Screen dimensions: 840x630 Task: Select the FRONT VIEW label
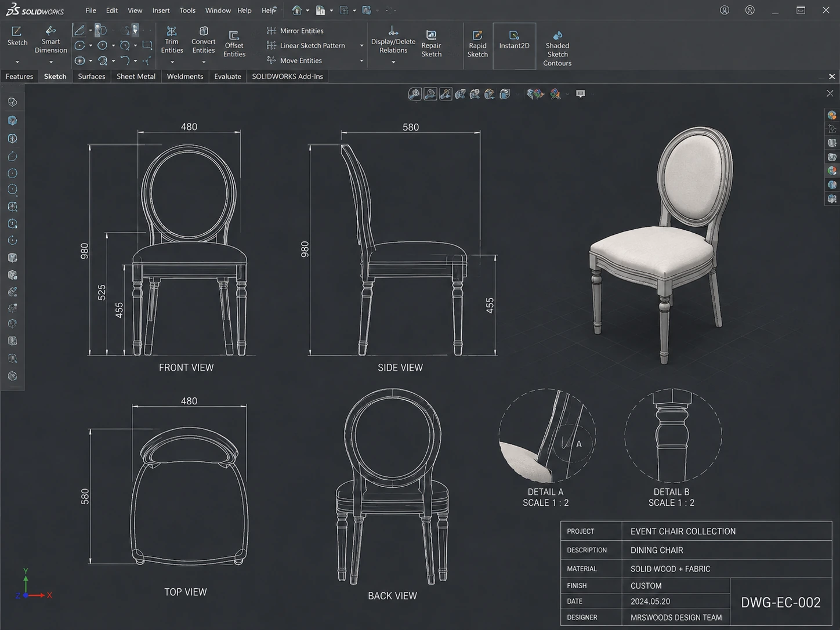click(x=186, y=368)
